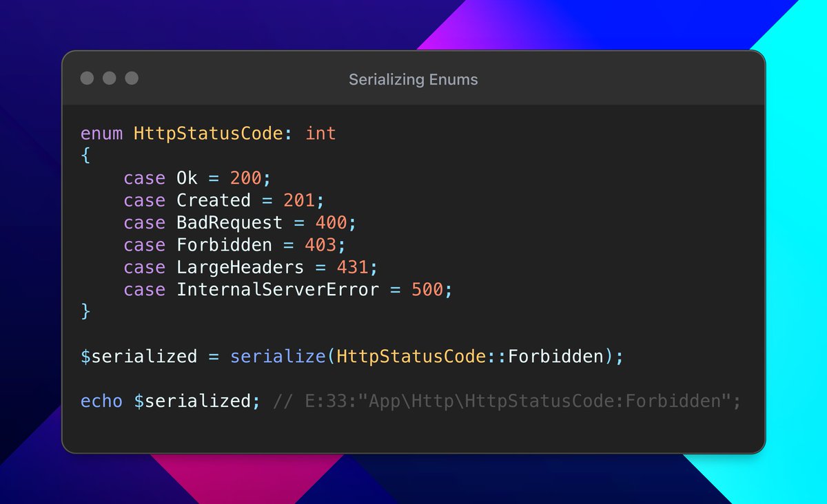Image resolution: width=827 pixels, height=504 pixels.
Task: Click '$serialized' on the echo line
Action: [192, 401]
